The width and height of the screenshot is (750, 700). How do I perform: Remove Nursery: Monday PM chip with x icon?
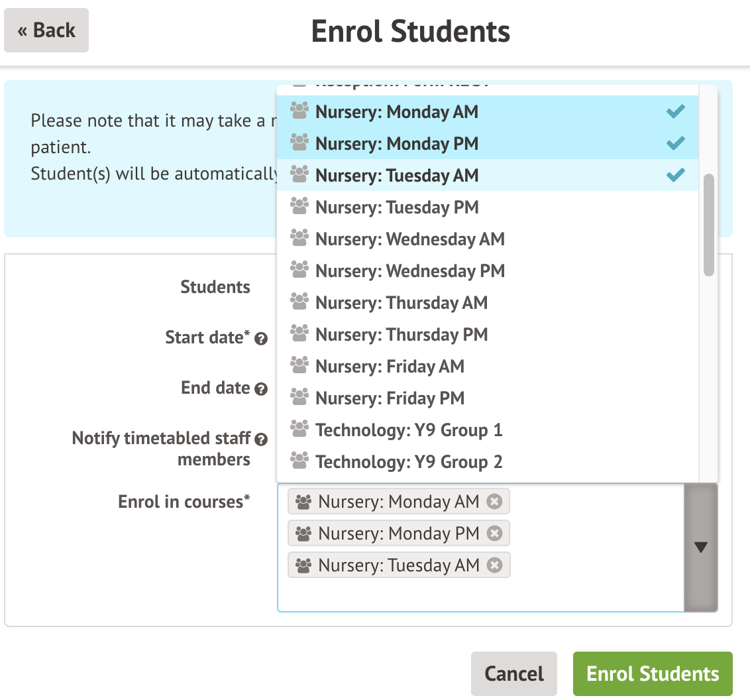click(494, 534)
